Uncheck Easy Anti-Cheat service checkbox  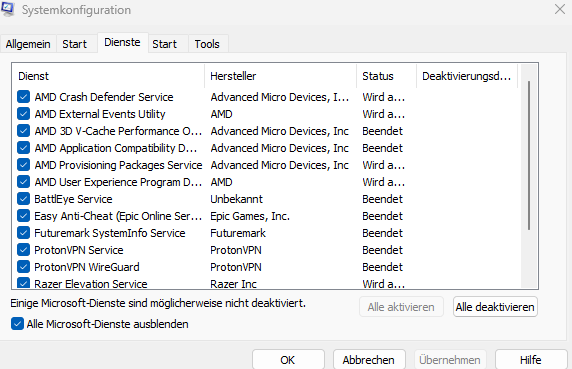coord(23,216)
